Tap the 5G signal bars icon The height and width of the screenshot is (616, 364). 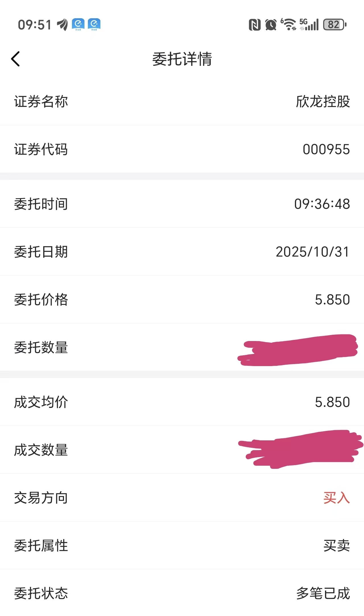click(x=309, y=24)
